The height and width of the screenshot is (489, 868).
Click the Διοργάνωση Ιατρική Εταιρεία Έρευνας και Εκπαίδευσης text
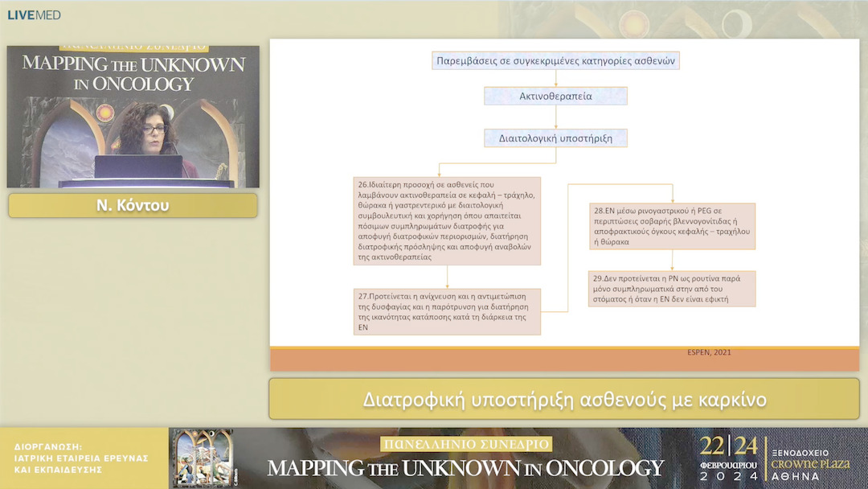coord(81,458)
